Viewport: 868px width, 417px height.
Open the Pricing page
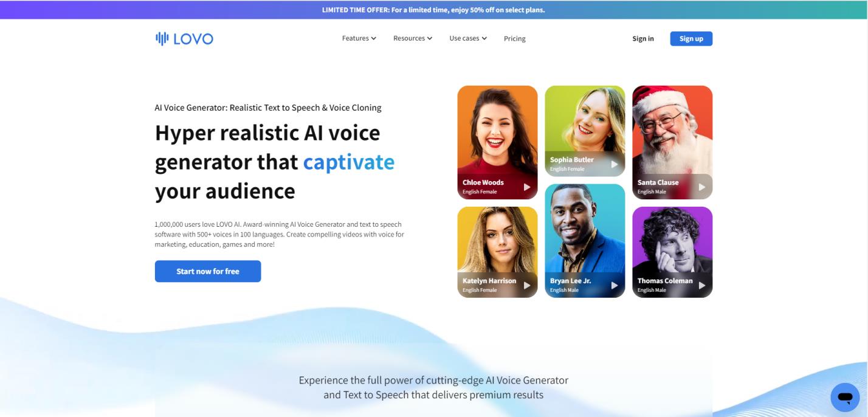(514, 38)
